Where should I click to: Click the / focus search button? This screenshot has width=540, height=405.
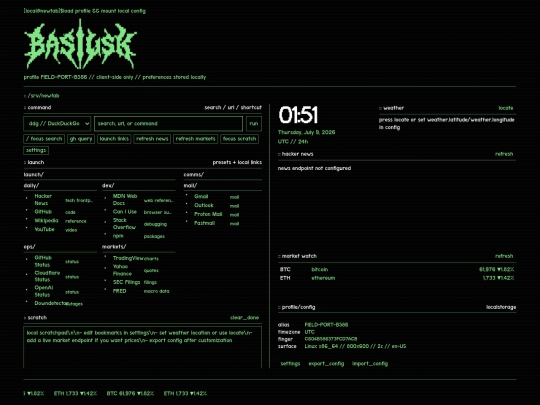tap(44, 139)
